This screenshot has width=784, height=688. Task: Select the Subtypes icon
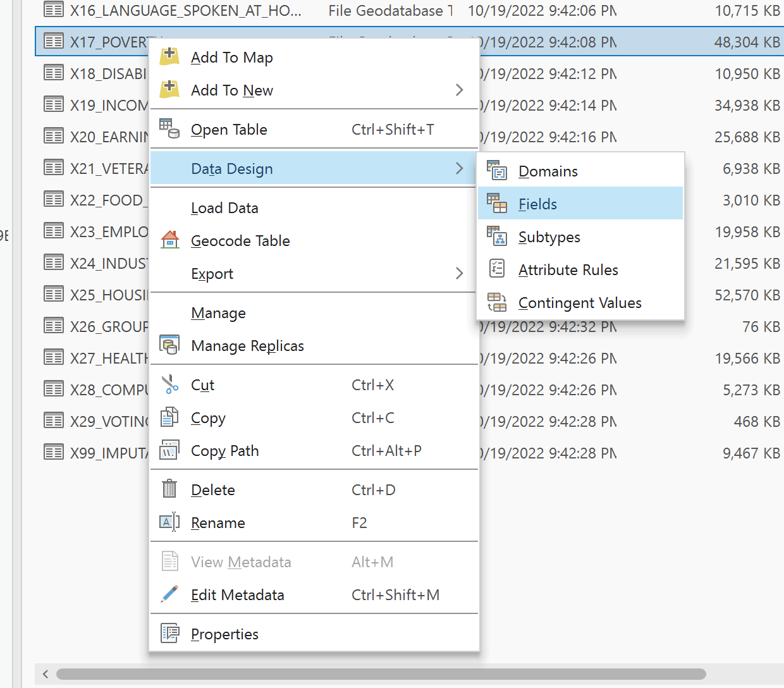497,236
